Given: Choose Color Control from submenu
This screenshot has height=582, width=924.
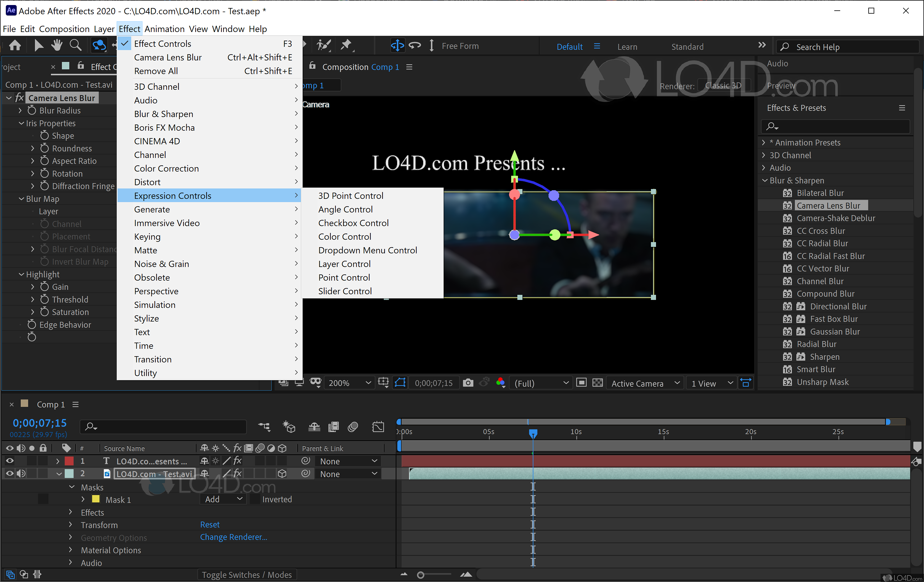Looking at the screenshot, I should [x=373, y=237].
